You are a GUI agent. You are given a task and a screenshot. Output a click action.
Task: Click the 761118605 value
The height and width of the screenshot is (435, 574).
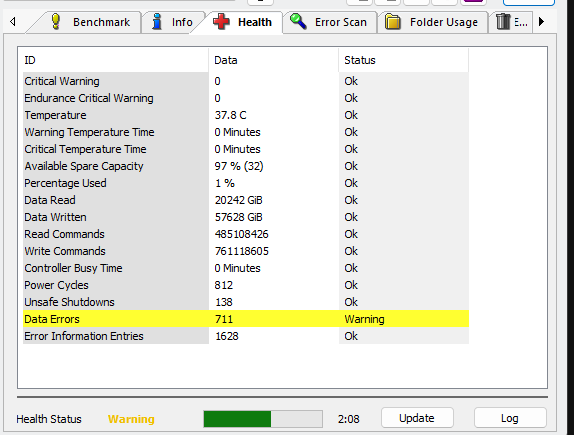click(x=242, y=251)
